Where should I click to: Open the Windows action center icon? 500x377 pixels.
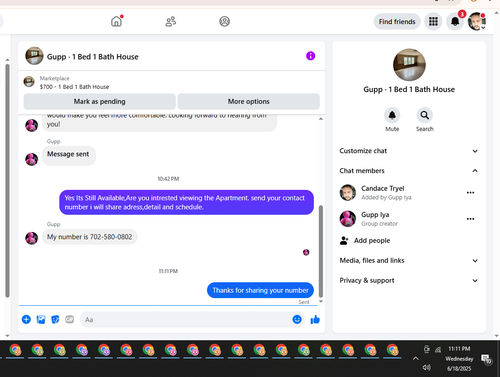pos(486,359)
